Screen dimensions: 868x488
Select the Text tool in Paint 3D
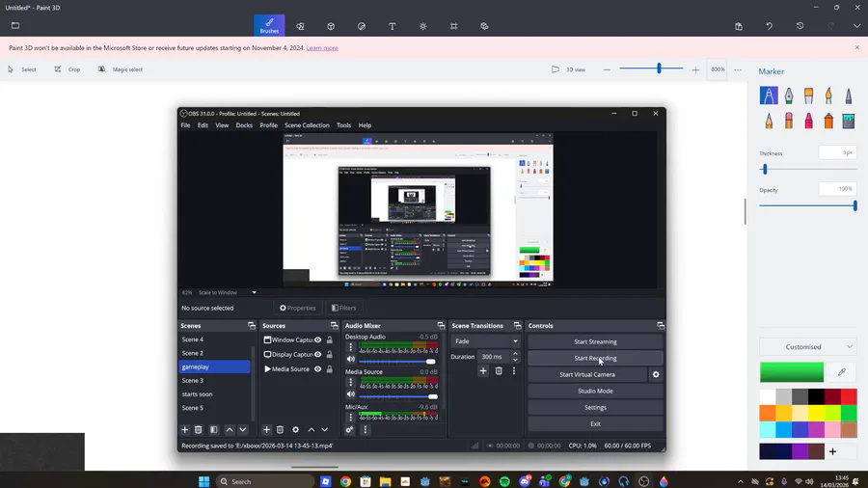click(x=392, y=26)
